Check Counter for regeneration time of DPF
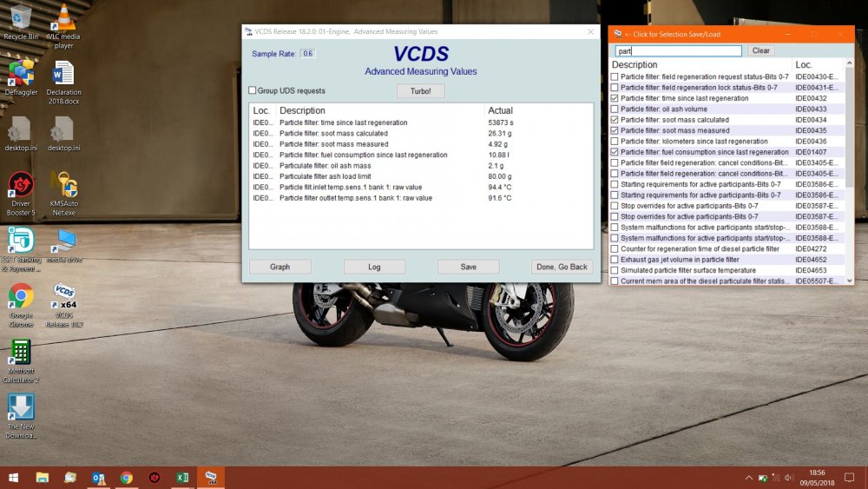 [615, 248]
